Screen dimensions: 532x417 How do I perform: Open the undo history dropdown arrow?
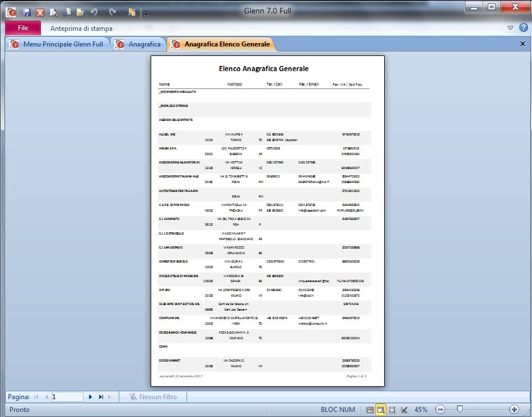[x=103, y=13]
